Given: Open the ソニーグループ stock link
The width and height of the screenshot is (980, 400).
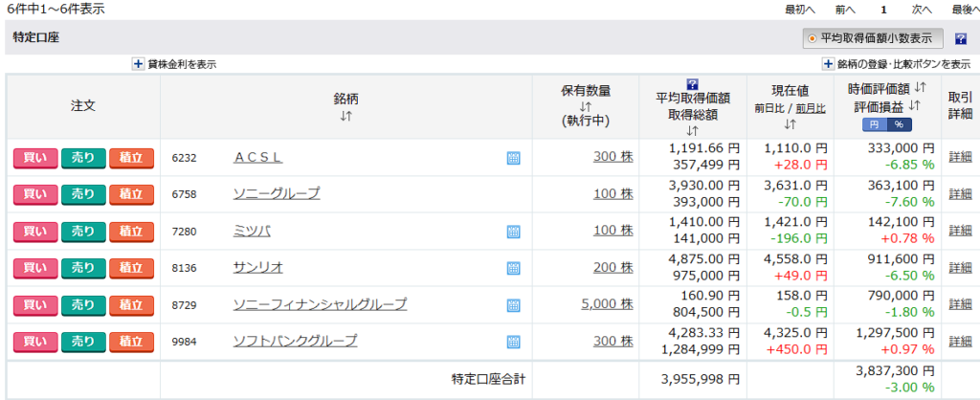Looking at the screenshot, I should [276, 194].
